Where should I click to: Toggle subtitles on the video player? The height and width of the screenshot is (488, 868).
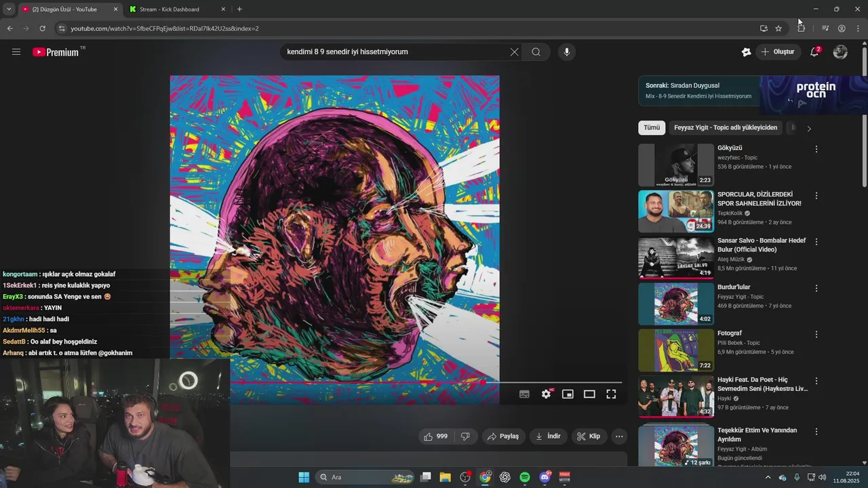524,394
